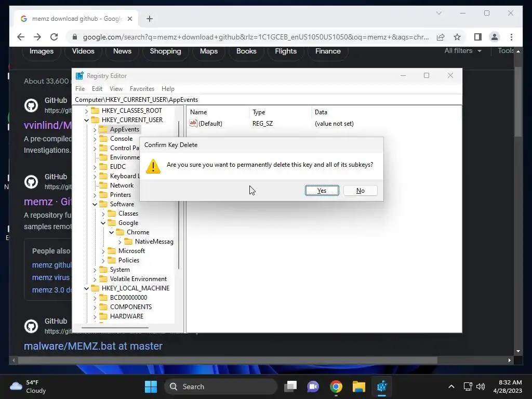Click the REG_SZ type cell
The image size is (532, 399).
262,124
